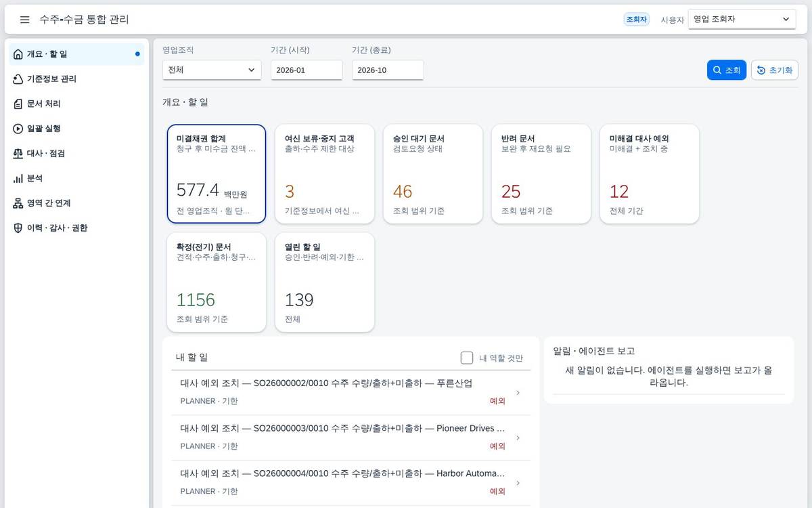
Task: Open the 사용자 영업 조회자 dropdown
Action: (742, 20)
